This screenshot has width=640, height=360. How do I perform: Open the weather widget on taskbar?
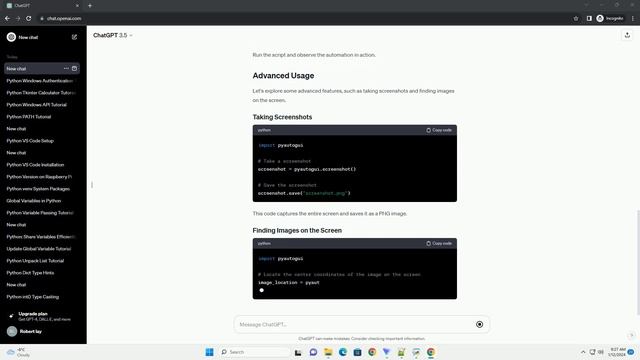click(x=18, y=352)
